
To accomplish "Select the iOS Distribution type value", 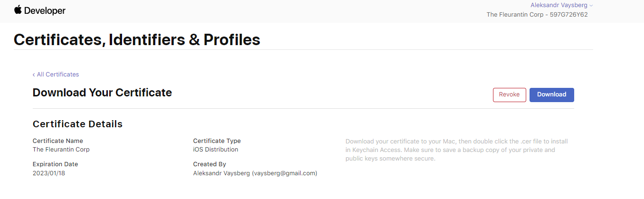I will coord(216,150).
